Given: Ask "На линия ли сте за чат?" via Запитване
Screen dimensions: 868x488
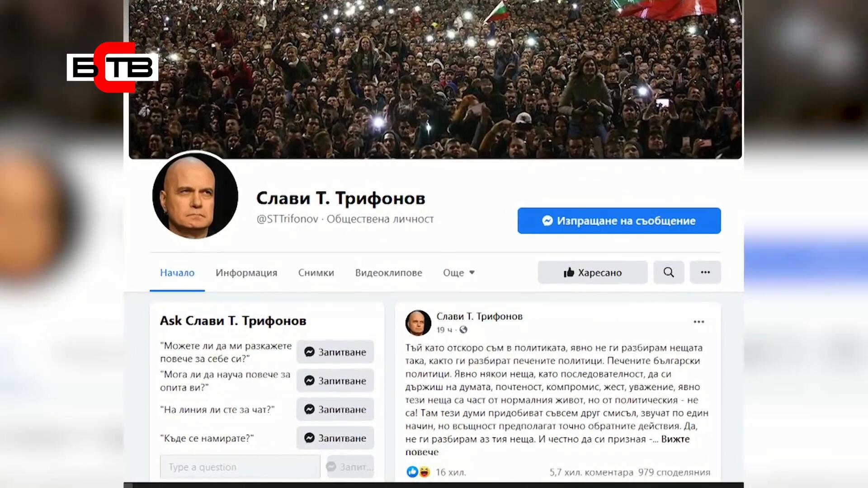Looking at the screenshot, I should pyautogui.click(x=335, y=409).
